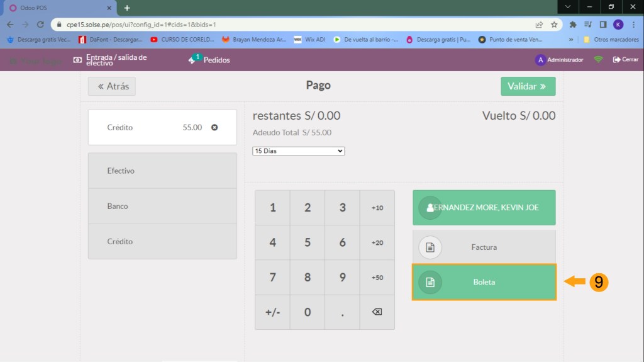The width and height of the screenshot is (644, 362).
Task: Click Cerrar to close the session
Action: pos(625,60)
